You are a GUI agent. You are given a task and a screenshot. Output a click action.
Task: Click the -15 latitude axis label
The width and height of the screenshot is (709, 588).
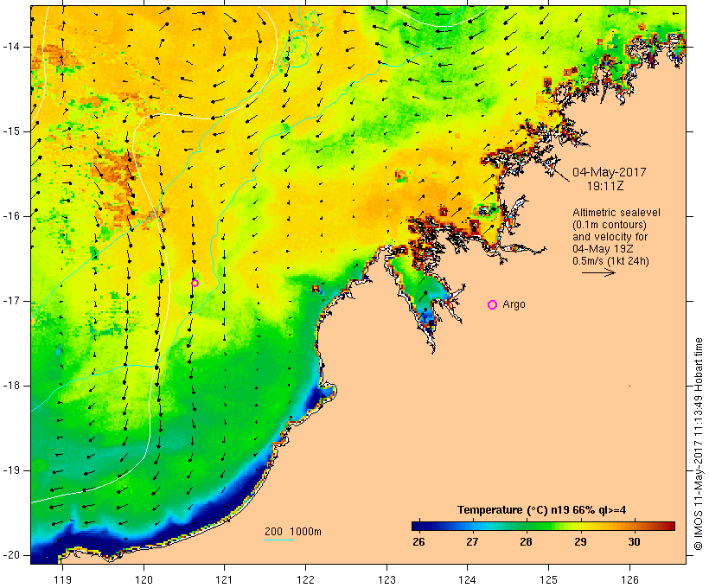coord(10,131)
